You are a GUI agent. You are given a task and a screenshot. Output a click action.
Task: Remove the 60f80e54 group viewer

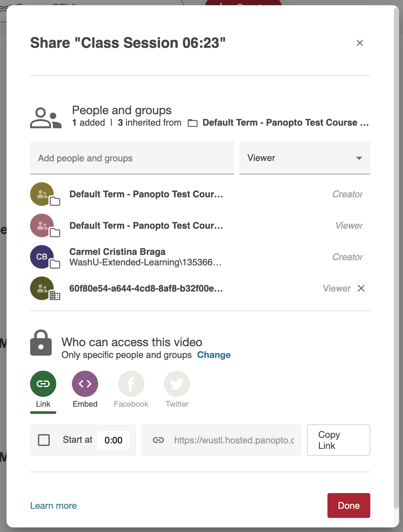361,288
